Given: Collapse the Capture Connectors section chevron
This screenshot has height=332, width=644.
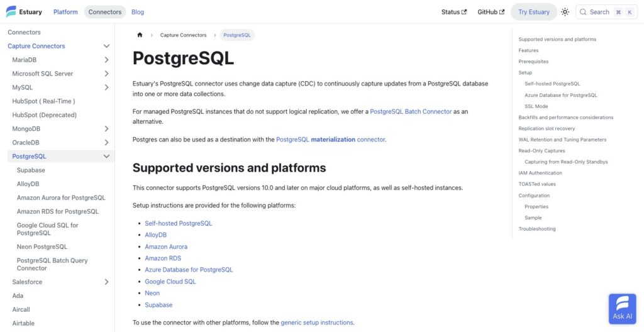Looking at the screenshot, I should pyautogui.click(x=106, y=46).
